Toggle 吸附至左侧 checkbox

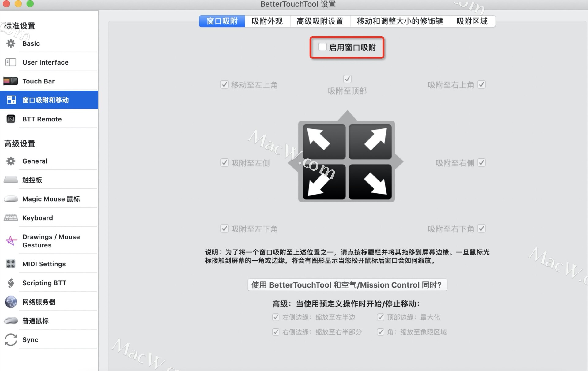coord(223,162)
